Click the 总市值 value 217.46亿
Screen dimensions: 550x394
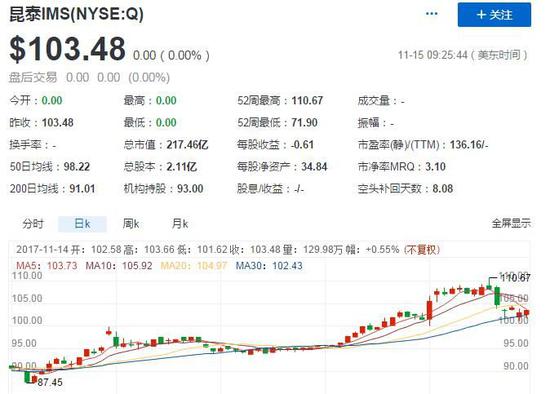(x=187, y=145)
